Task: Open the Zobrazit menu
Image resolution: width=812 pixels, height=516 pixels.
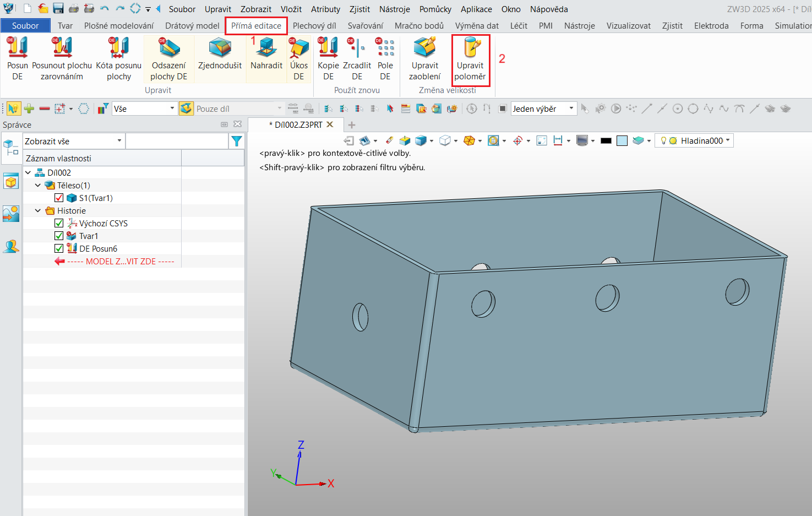Action: point(256,9)
